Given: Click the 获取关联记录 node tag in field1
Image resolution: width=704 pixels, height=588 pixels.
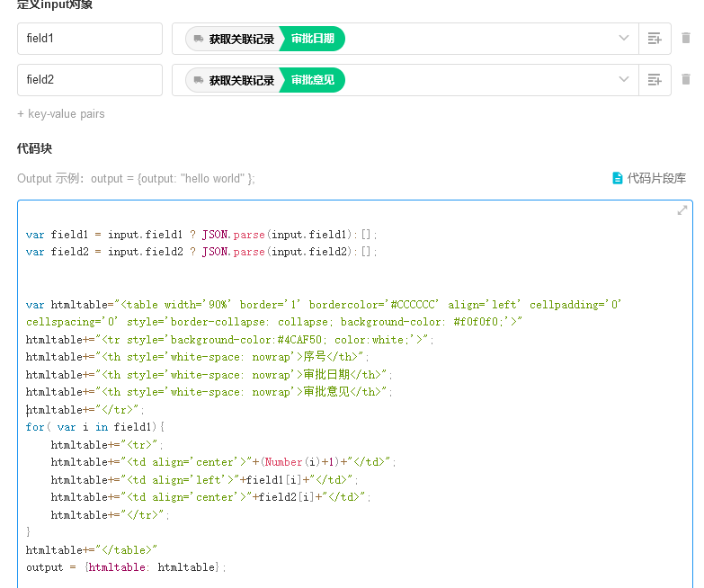Looking at the screenshot, I should click(241, 39).
